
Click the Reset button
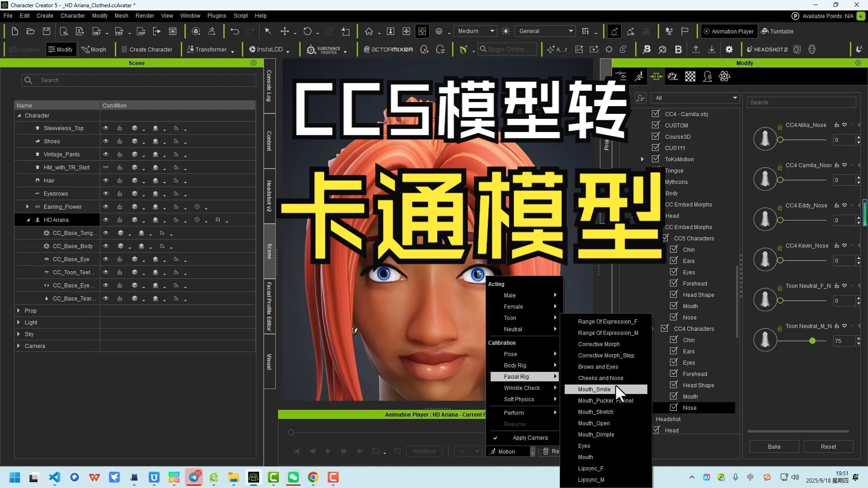(828, 446)
